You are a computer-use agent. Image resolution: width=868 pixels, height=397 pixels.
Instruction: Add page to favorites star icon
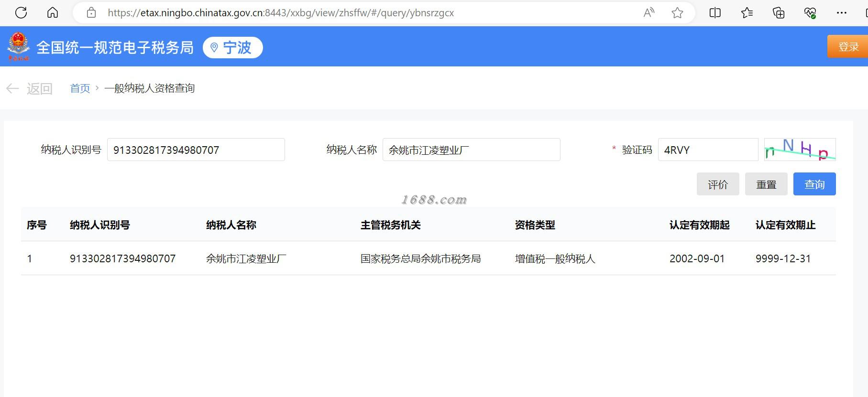(677, 13)
